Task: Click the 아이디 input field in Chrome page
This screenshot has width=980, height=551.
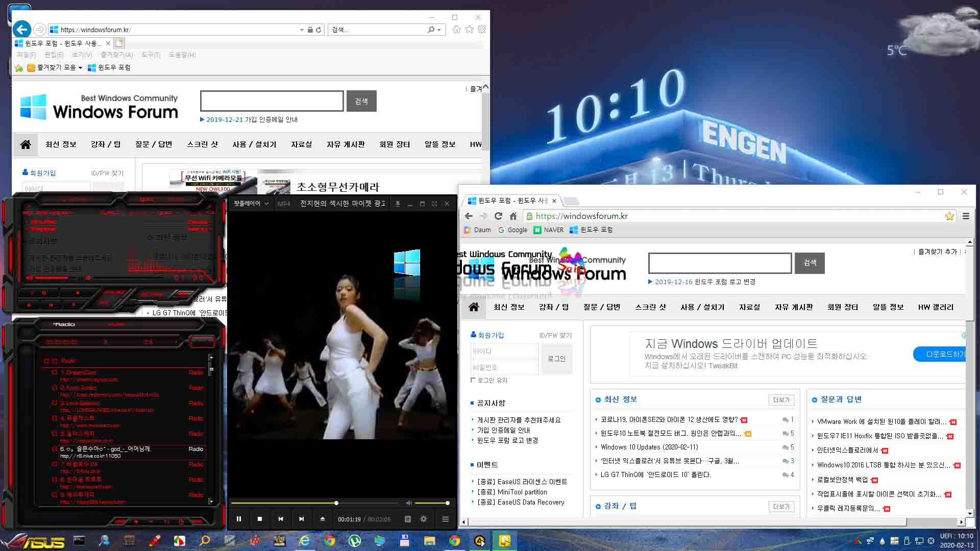Action: pyautogui.click(x=504, y=351)
